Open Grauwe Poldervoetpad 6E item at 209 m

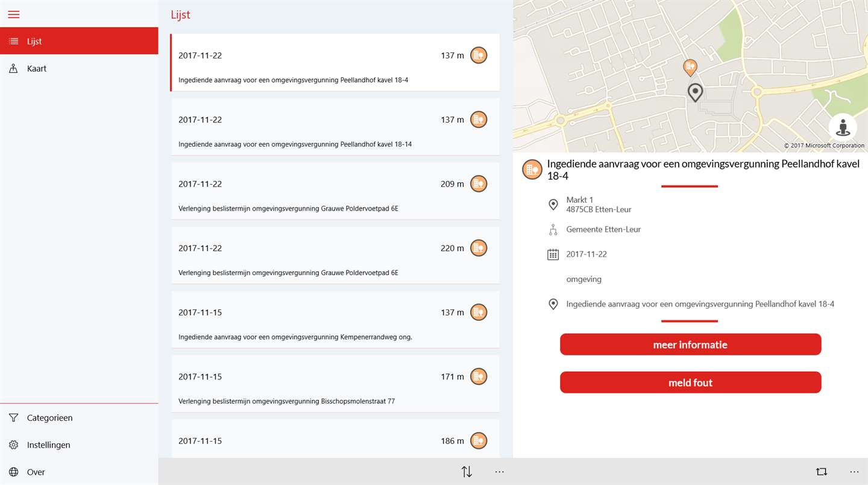[x=335, y=191]
